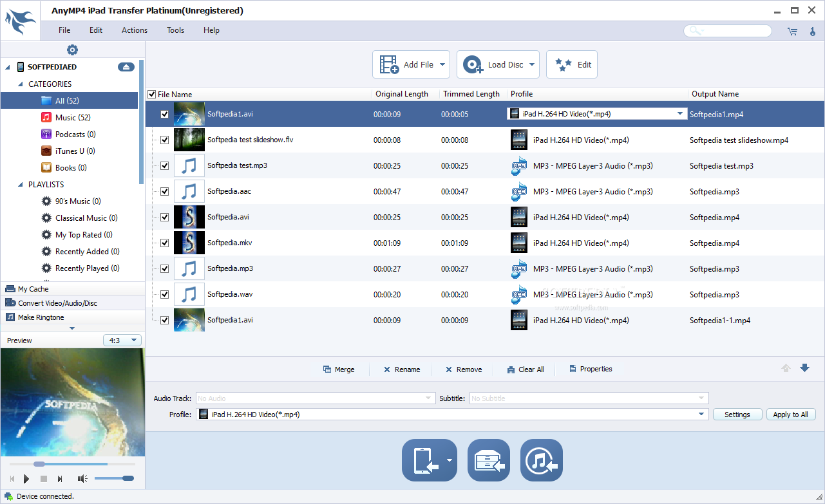
Task: Move selected item down with arrow
Action: [804, 368]
